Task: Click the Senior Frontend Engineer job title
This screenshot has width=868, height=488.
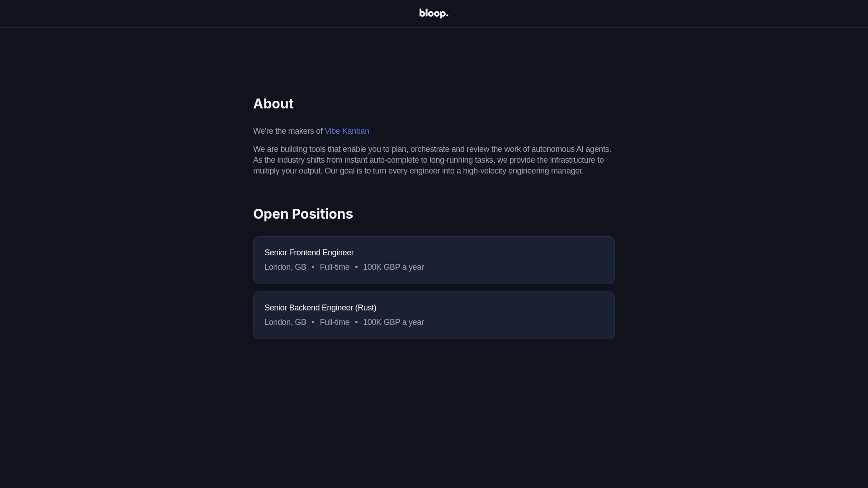Action: click(x=309, y=253)
